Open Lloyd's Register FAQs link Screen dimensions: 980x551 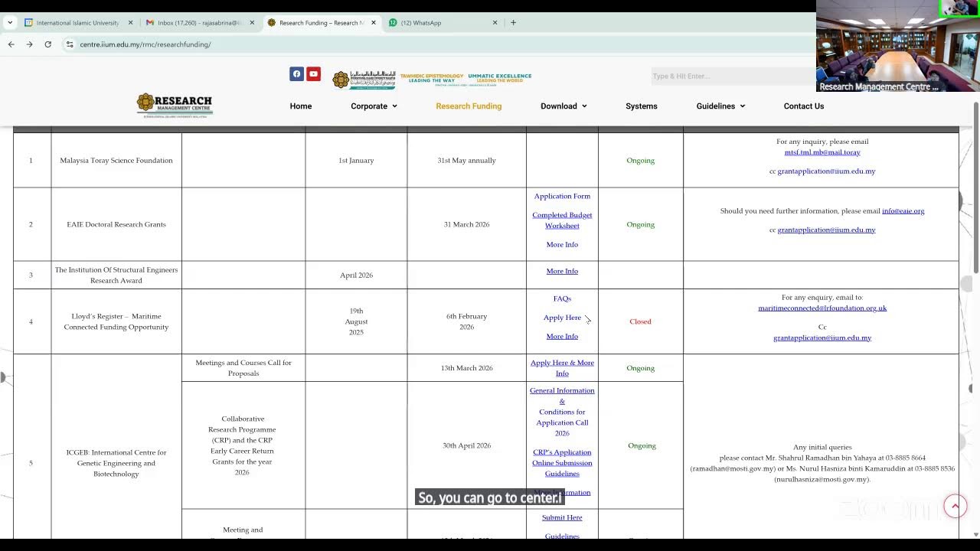[x=562, y=298]
